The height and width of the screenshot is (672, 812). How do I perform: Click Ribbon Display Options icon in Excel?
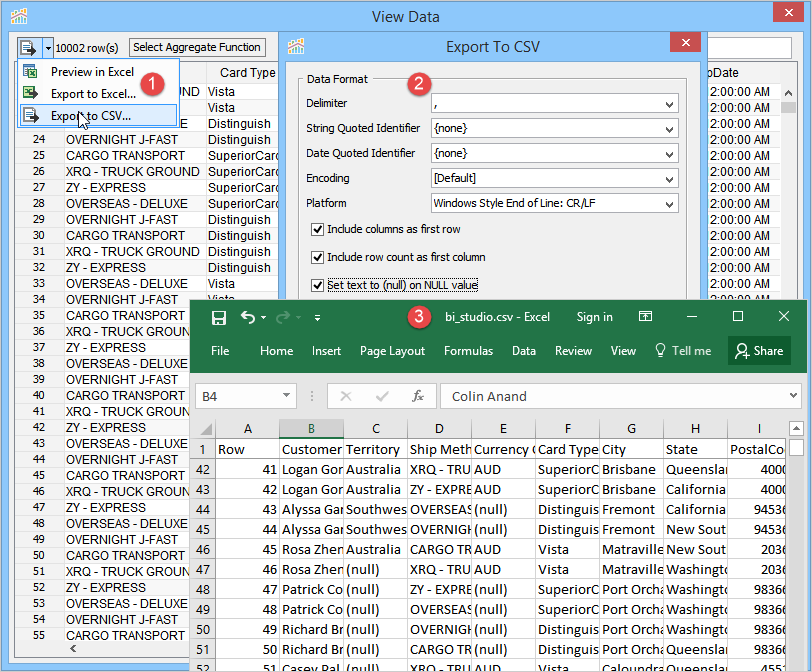click(x=645, y=316)
